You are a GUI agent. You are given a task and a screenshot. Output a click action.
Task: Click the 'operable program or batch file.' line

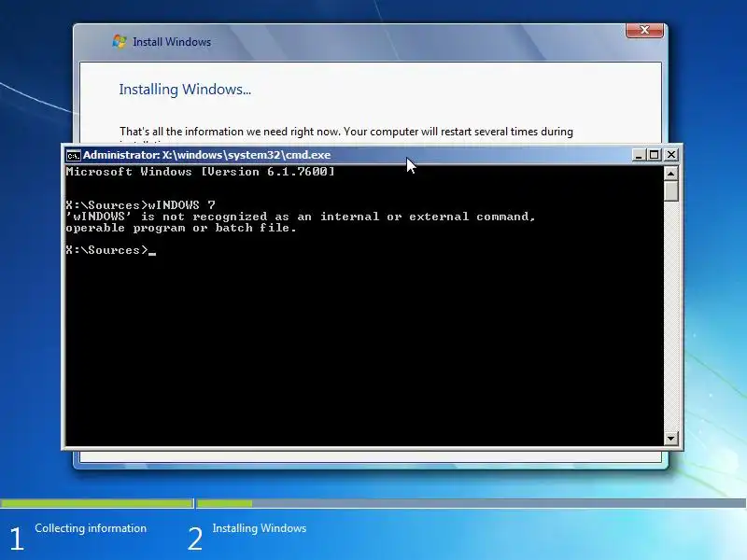tap(181, 228)
